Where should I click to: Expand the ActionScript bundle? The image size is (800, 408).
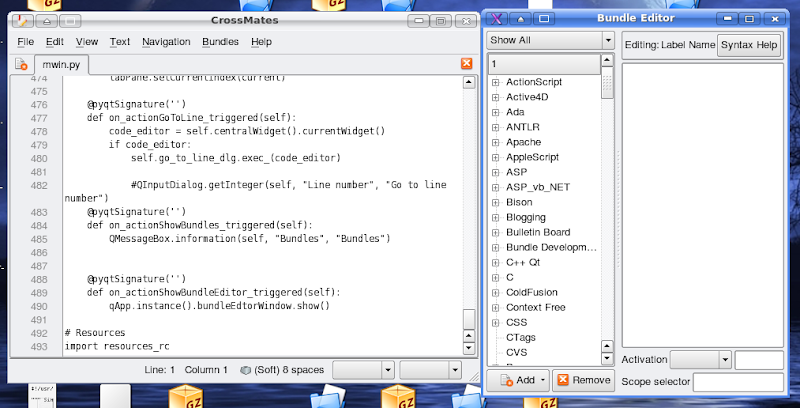pyautogui.click(x=495, y=82)
